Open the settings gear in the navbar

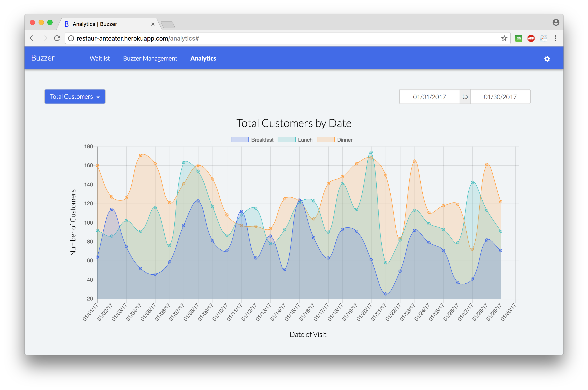point(547,59)
